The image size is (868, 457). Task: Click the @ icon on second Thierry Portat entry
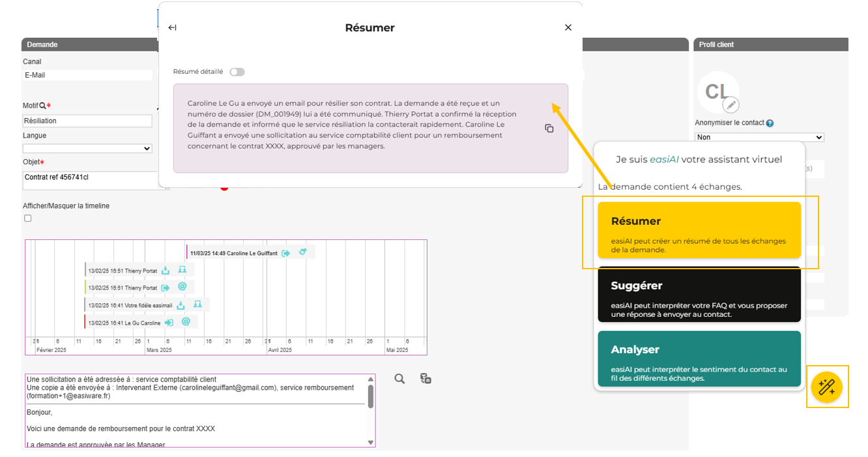182,287
